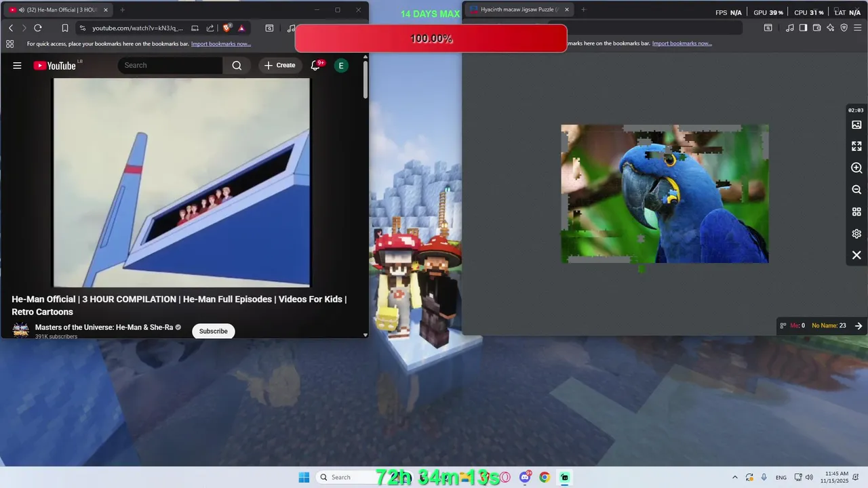Bookmark the YouTube page
Screen dimensions: 868x488
(65, 28)
